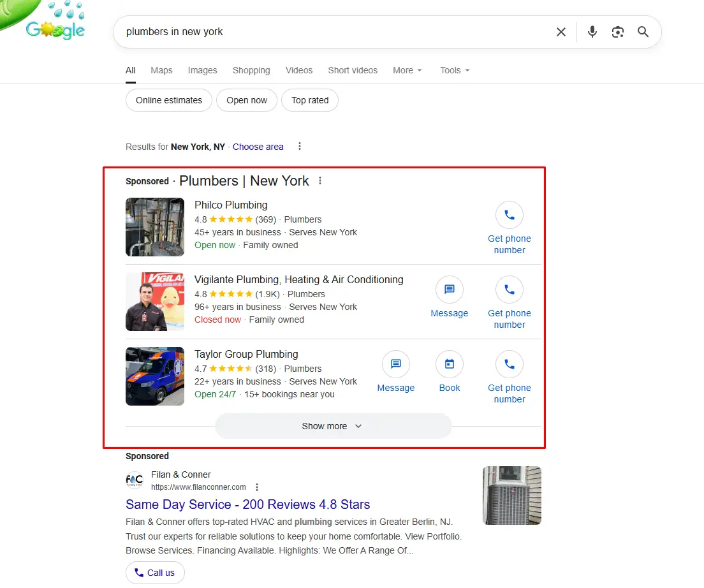Open search by image camera icon
Viewport: 704px width, 588px height.
(x=617, y=32)
